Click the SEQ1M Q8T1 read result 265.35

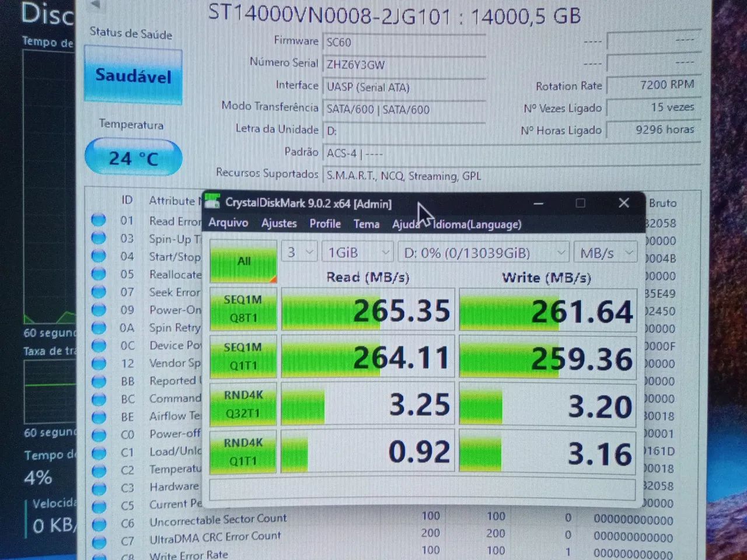(368, 310)
